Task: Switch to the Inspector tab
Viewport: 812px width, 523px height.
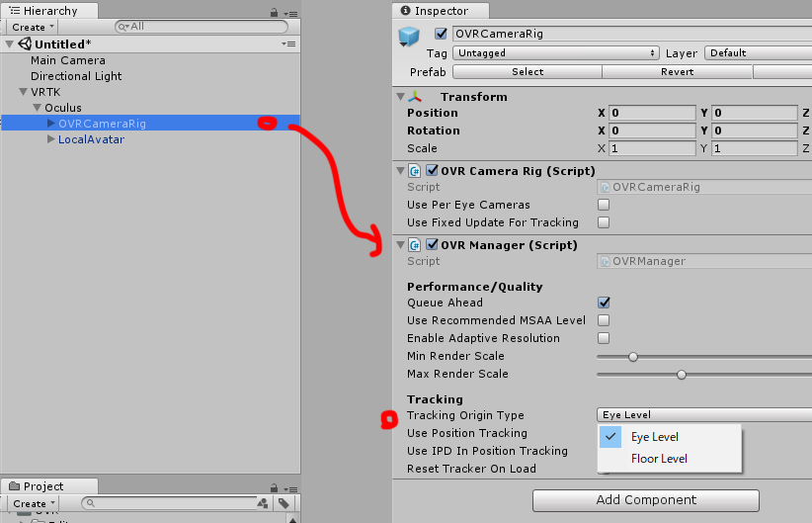Action: coord(441,10)
